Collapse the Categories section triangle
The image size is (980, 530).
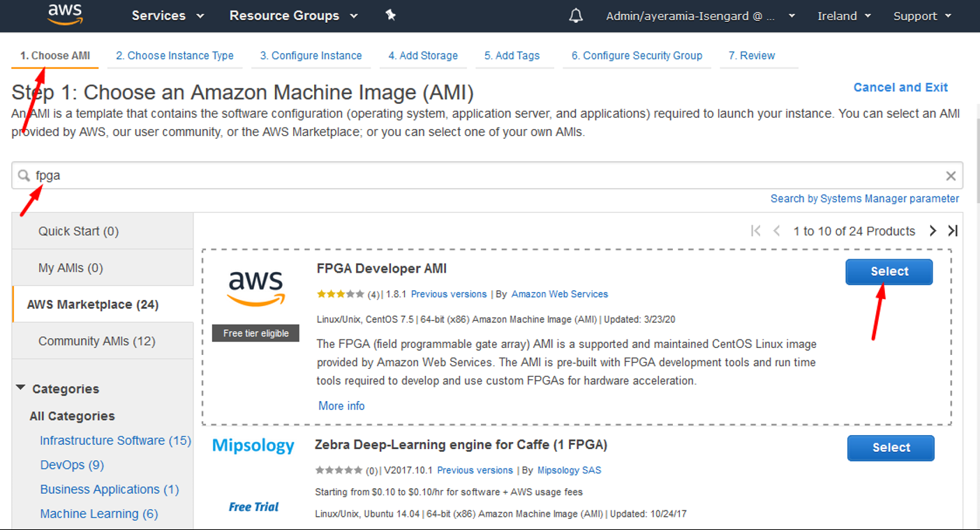point(20,388)
